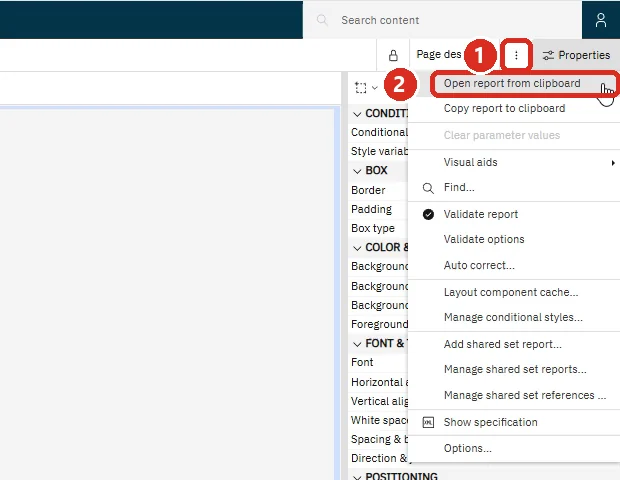
Task: Open the Properties panel
Action: coord(576,55)
